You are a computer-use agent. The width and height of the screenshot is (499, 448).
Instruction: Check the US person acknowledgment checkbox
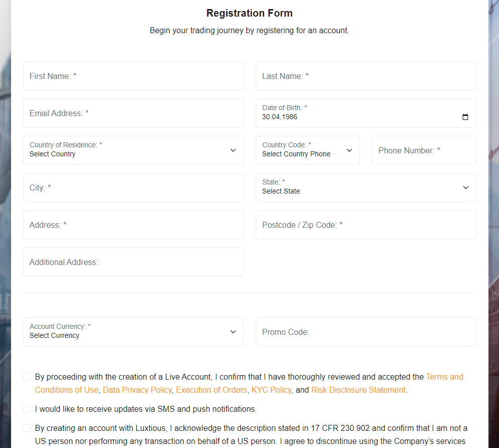click(x=27, y=427)
